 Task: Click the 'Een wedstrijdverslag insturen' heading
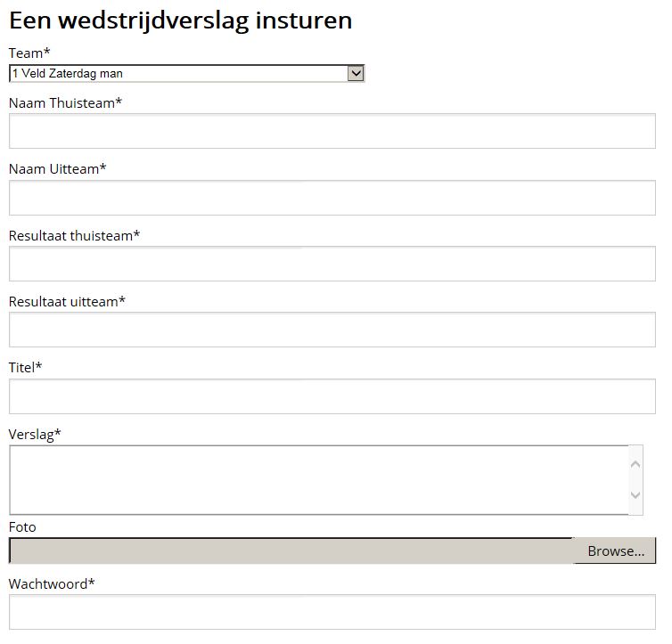tap(180, 20)
